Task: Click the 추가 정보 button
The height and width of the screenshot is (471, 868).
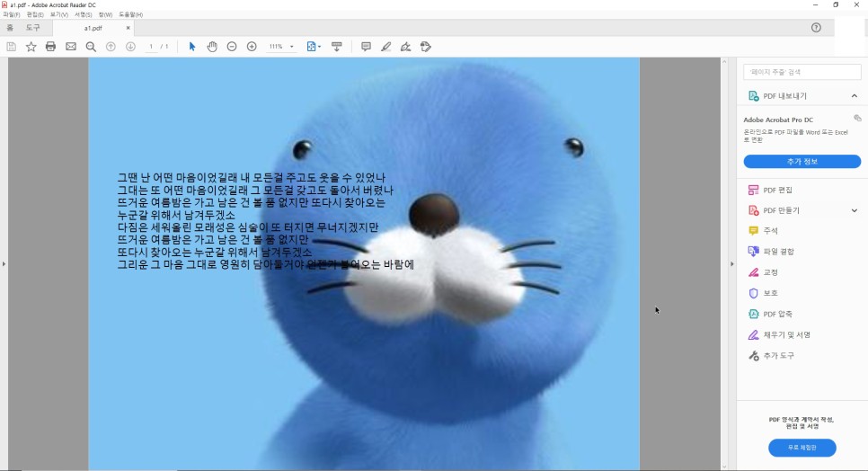Action: click(x=802, y=161)
